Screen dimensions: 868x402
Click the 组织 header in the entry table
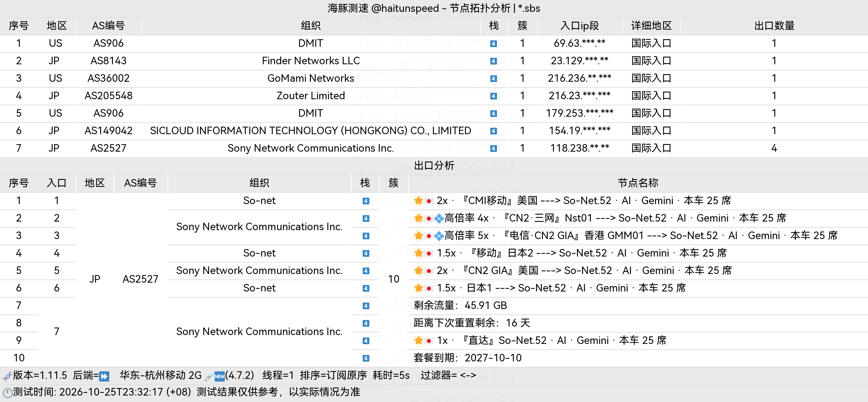(x=311, y=26)
